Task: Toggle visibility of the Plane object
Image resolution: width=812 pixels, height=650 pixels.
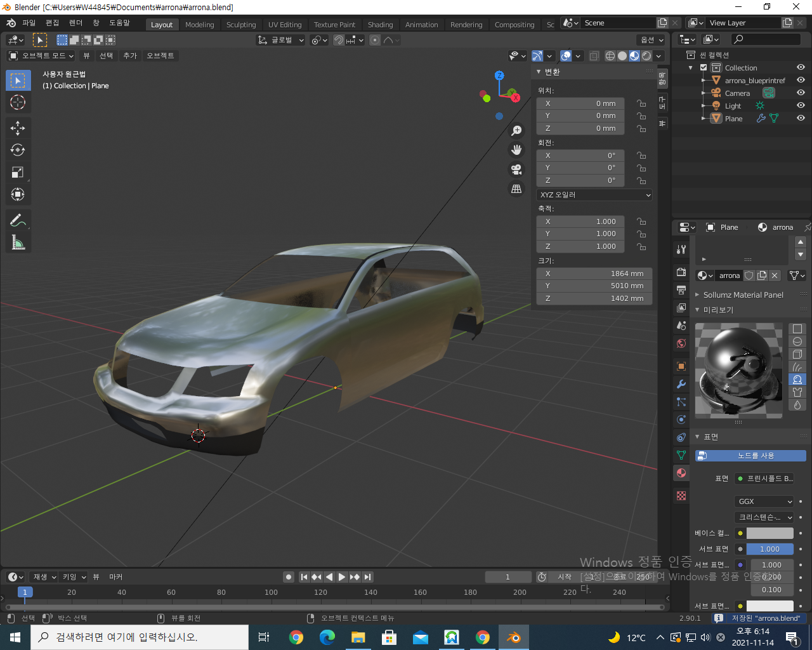Action: pos(801,118)
